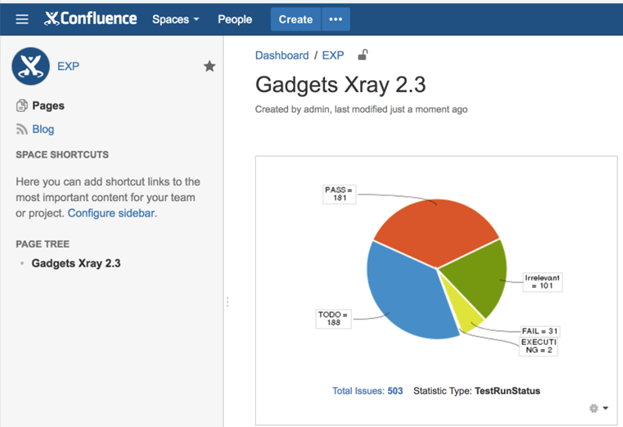Screen dimensions: 623x427
Task: Open the EXP space link in the sidebar
Action: pos(68,66)
